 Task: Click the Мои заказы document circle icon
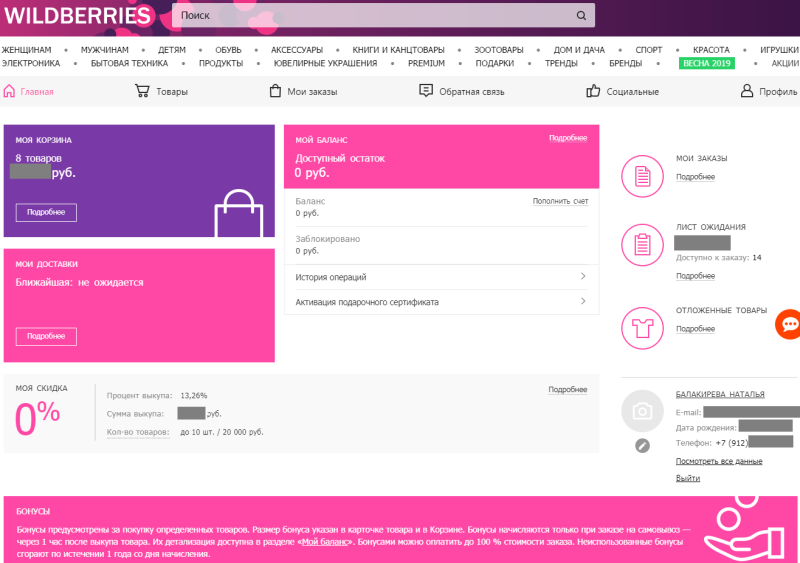(642, 176)
